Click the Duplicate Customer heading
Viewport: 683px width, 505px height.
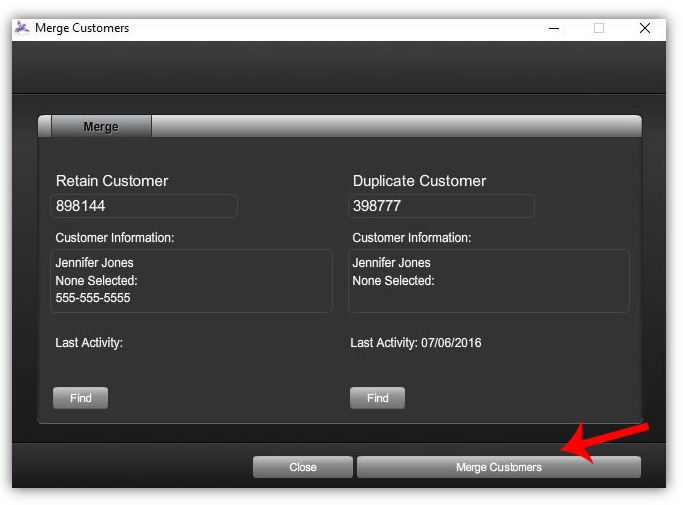tap(419, 180)
